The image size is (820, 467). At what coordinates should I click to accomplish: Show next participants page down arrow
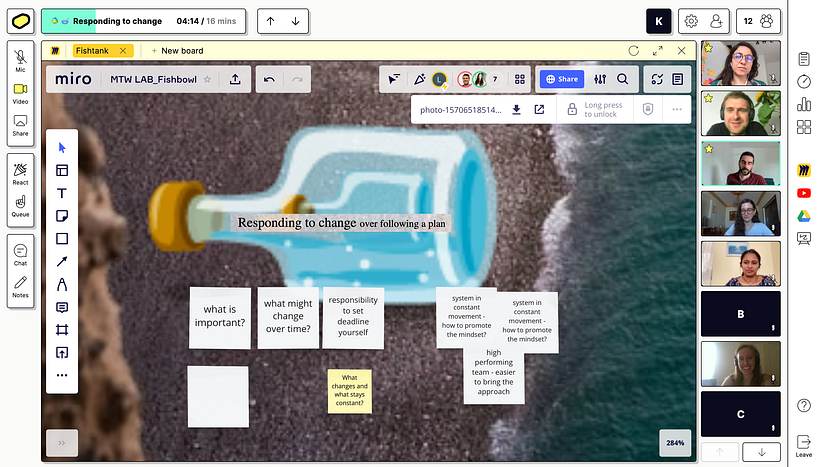click(761, 452)
